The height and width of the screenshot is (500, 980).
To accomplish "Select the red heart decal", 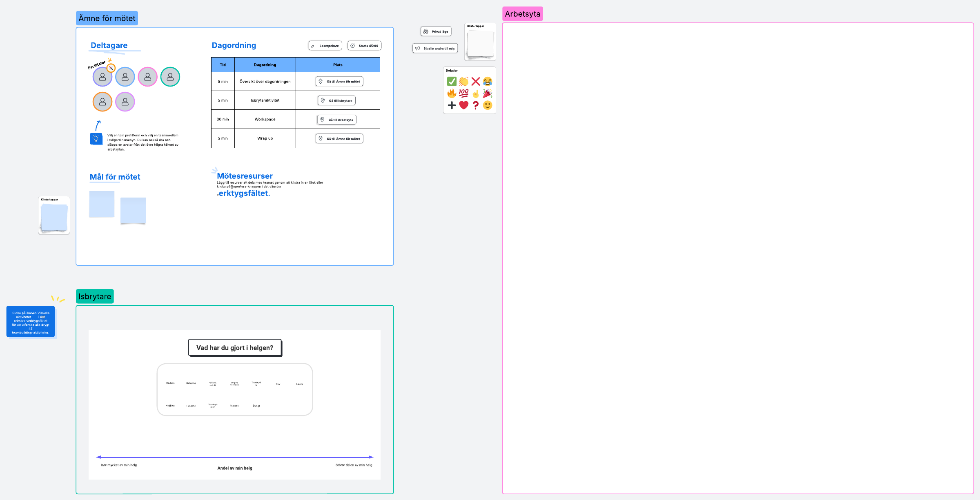I will 463,105.
